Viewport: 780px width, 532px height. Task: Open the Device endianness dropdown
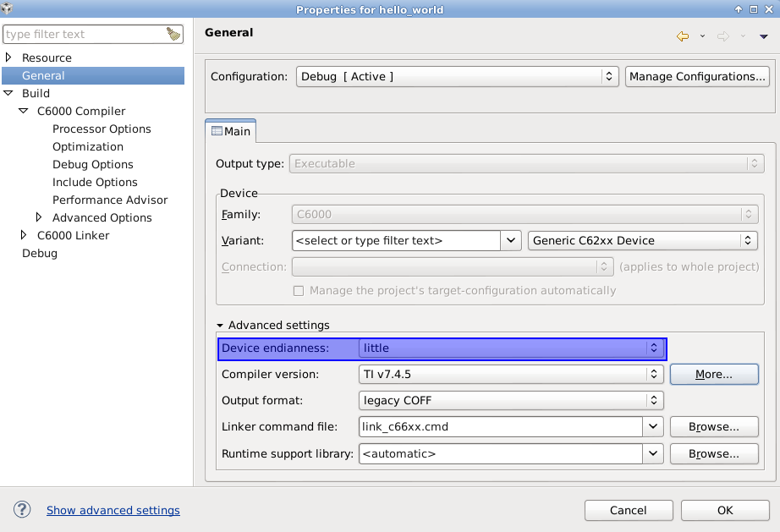[513, 348]
